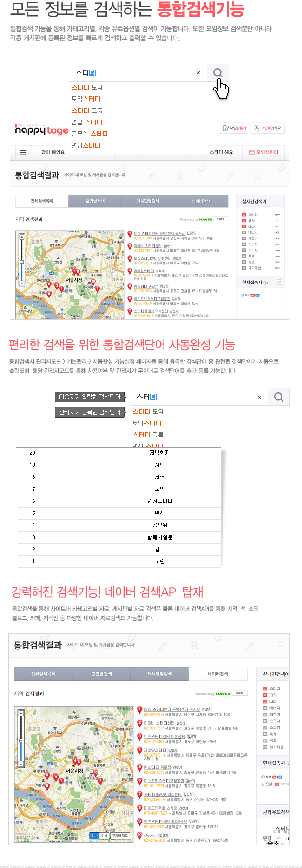The width and height of the screenshot is (302, 868).
Task: Open 윙스터디 종로점 result in upper list
Action: point(146,287)
